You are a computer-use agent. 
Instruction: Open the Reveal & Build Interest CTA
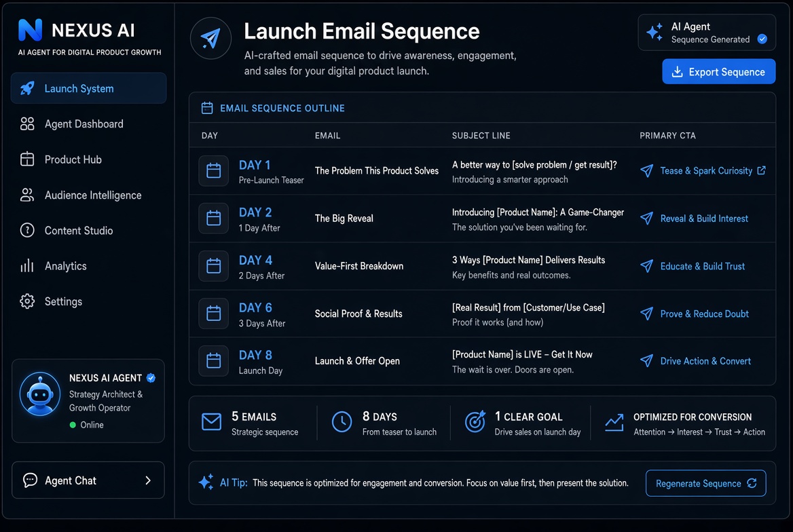click(x=704, y=218)
